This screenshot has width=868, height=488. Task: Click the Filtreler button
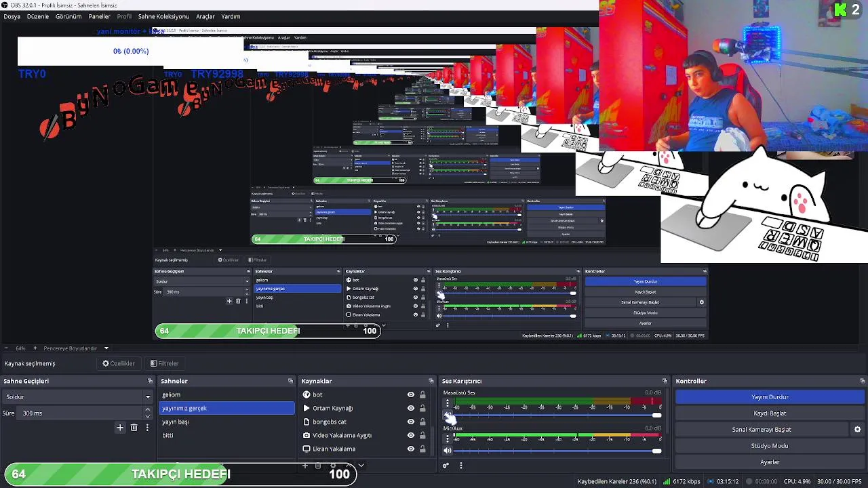pyautogui.click(x=164, y=363)
